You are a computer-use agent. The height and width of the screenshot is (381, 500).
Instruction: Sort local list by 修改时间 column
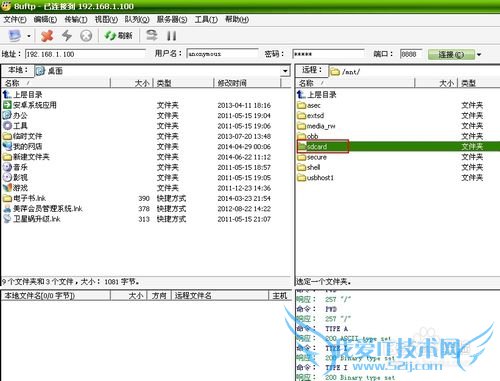247,83
